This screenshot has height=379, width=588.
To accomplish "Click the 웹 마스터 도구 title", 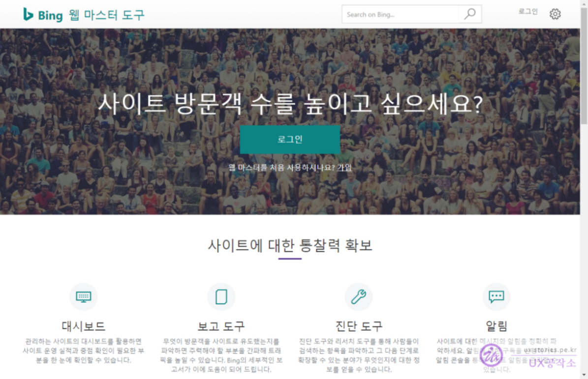I will (106, 15).
